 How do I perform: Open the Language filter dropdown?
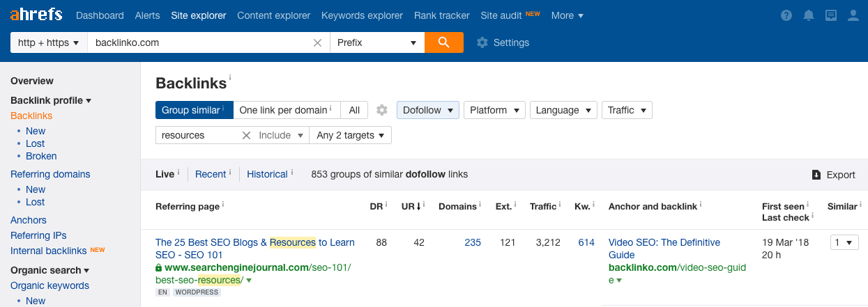563,110
